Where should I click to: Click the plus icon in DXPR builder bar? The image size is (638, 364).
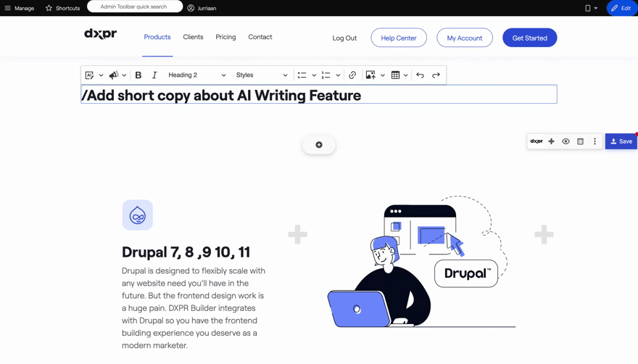coord(552,141)
